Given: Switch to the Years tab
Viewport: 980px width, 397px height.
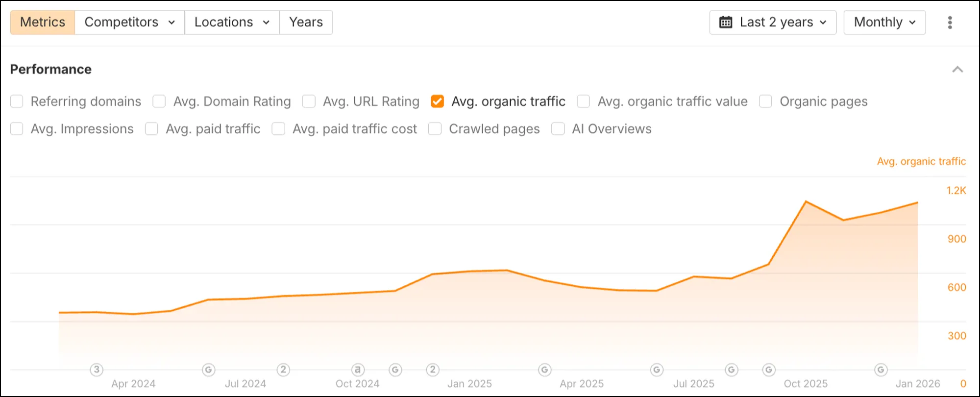Looking at the screenshot, I should 306,22.
